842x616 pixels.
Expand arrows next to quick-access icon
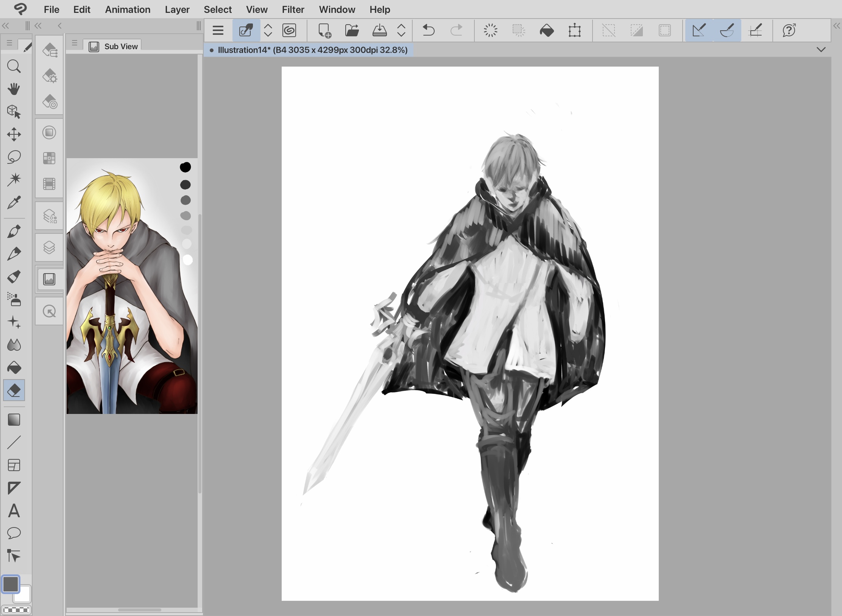[268, 30]
